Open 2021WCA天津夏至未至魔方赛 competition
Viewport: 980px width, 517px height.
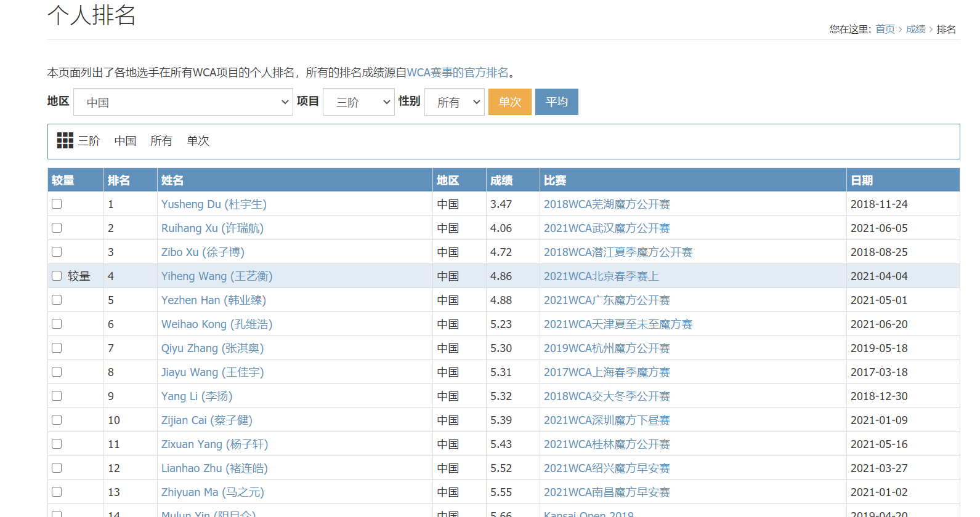(618, 324)
